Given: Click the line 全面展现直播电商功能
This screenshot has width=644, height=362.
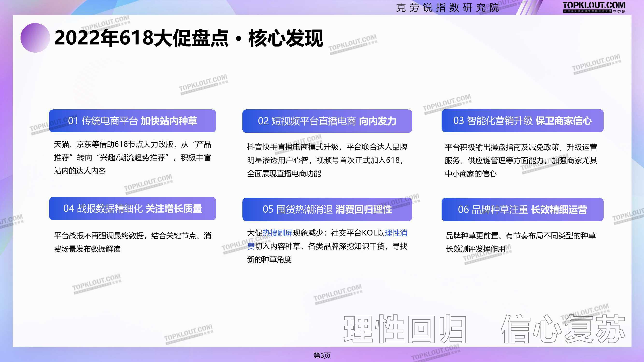Looking at the screenshot, I should (x=284, y=174).
